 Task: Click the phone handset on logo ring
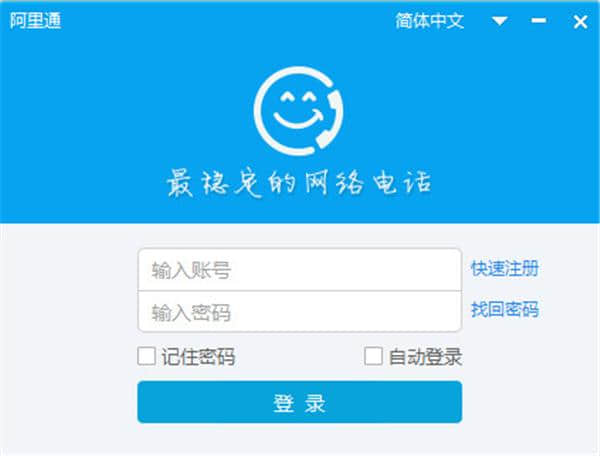point(331,119)
